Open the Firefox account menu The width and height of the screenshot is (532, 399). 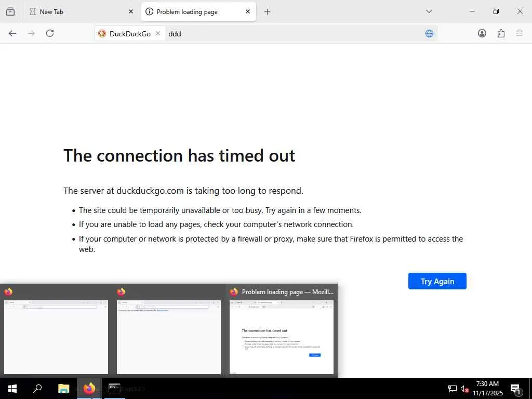(482, 33)
